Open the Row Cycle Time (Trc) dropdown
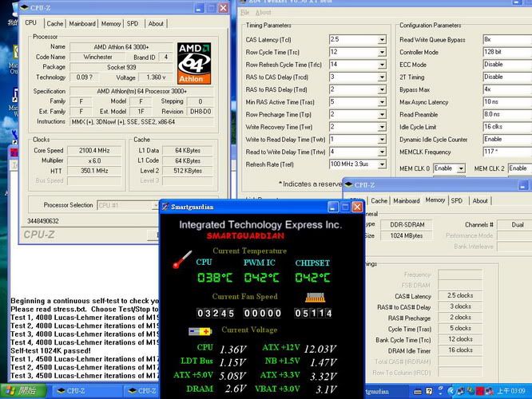 pos(382,52)
